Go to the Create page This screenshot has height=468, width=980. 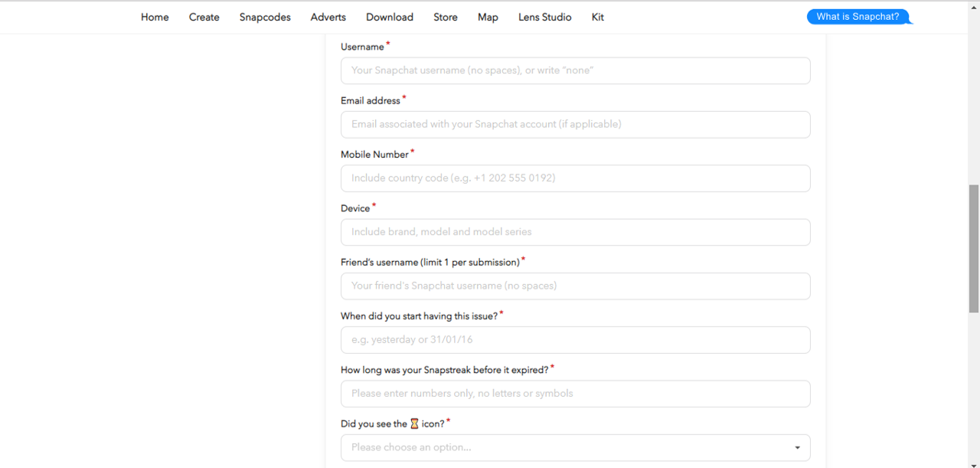click(x=204, y=17)
